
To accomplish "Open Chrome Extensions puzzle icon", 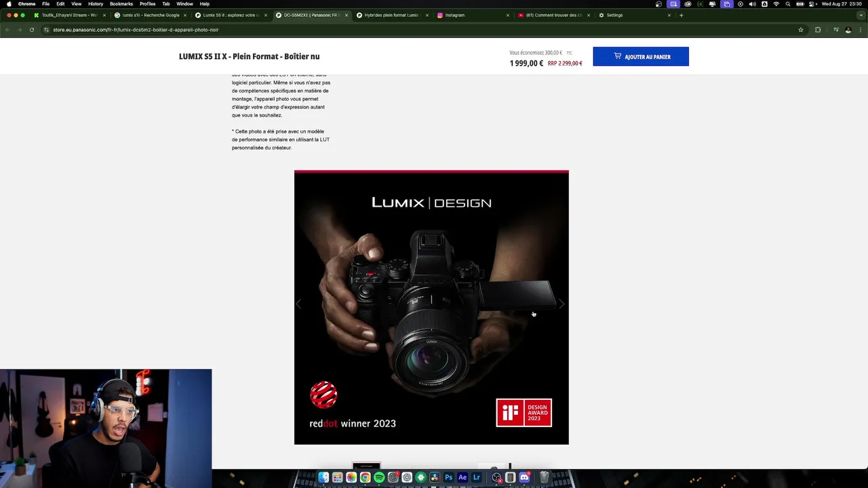I will point(818,30).
